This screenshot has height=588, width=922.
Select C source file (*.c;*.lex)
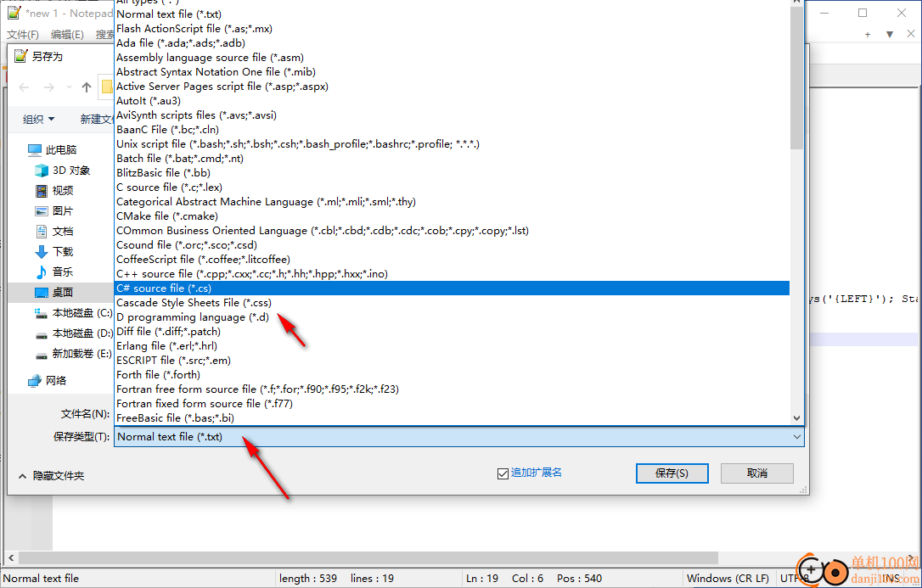[x=452, y=188]
